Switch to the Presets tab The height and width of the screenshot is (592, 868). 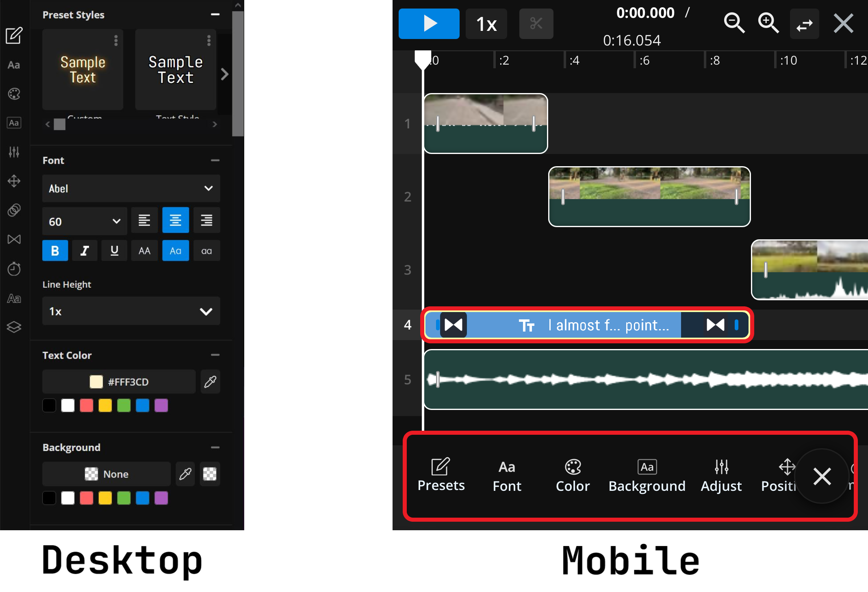click(x=441, y=475)
